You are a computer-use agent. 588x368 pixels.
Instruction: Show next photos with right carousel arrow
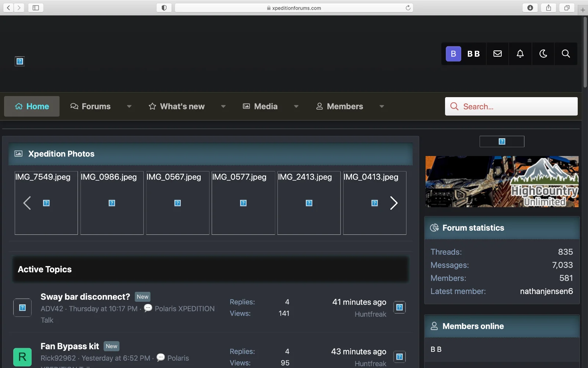394,203
